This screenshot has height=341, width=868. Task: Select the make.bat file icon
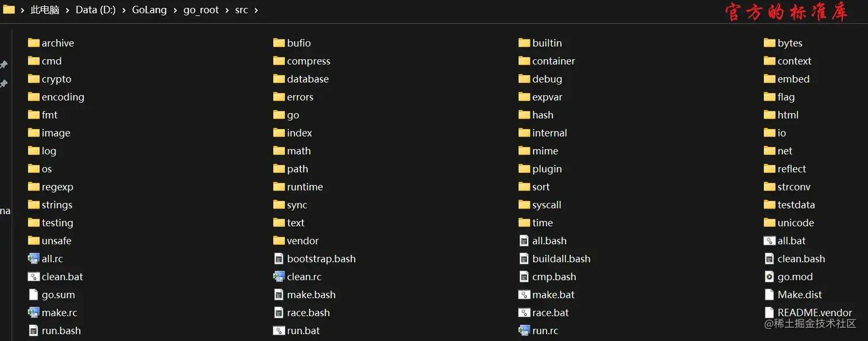pos(524,294)
